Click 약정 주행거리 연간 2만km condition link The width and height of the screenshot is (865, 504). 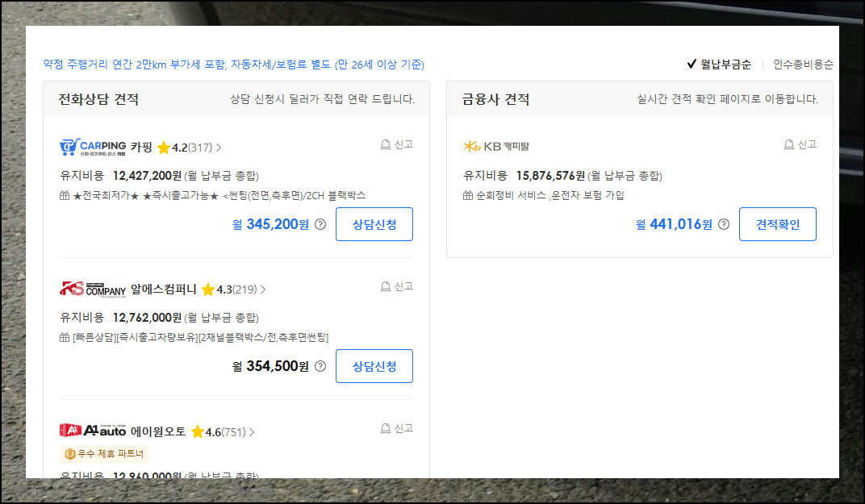234,65
